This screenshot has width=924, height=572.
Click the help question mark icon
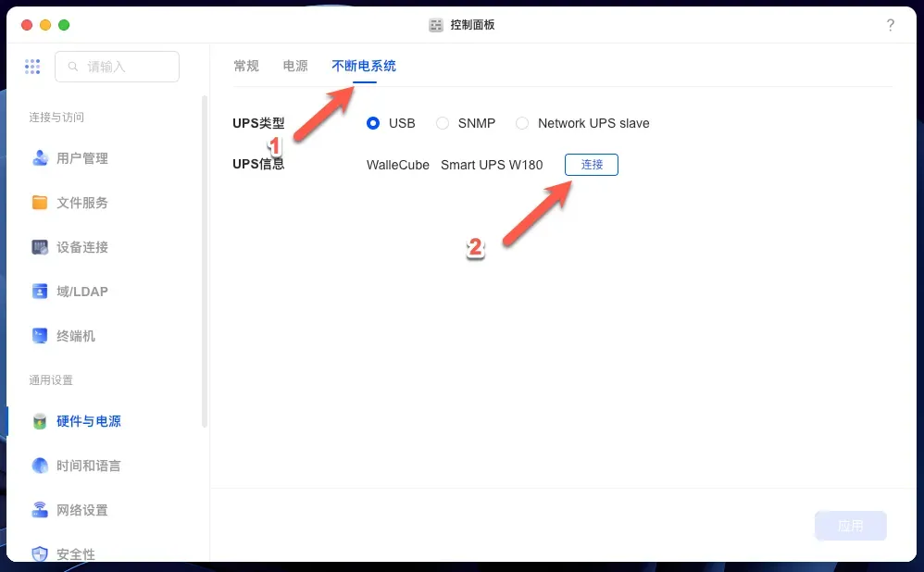[x=891, y=25]
